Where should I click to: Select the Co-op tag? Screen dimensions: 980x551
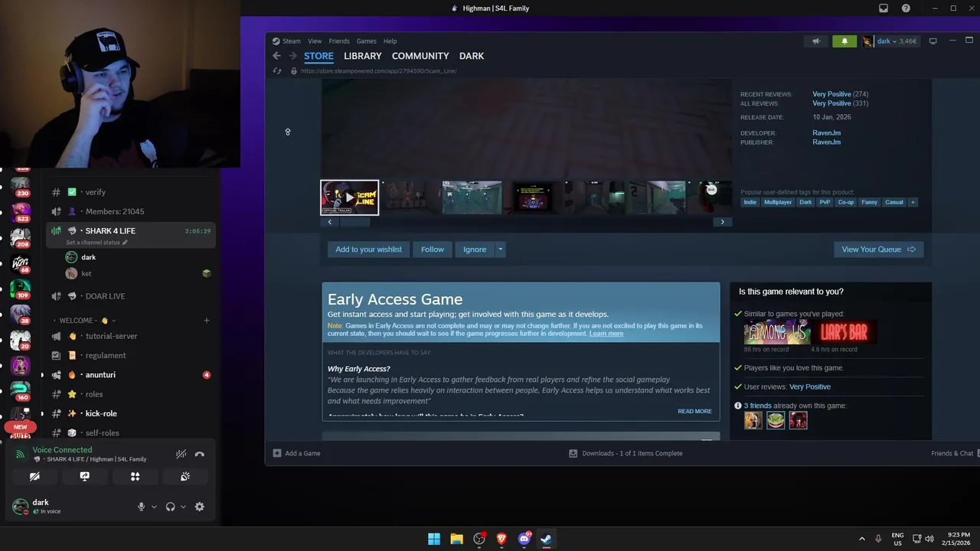[845, 202]
